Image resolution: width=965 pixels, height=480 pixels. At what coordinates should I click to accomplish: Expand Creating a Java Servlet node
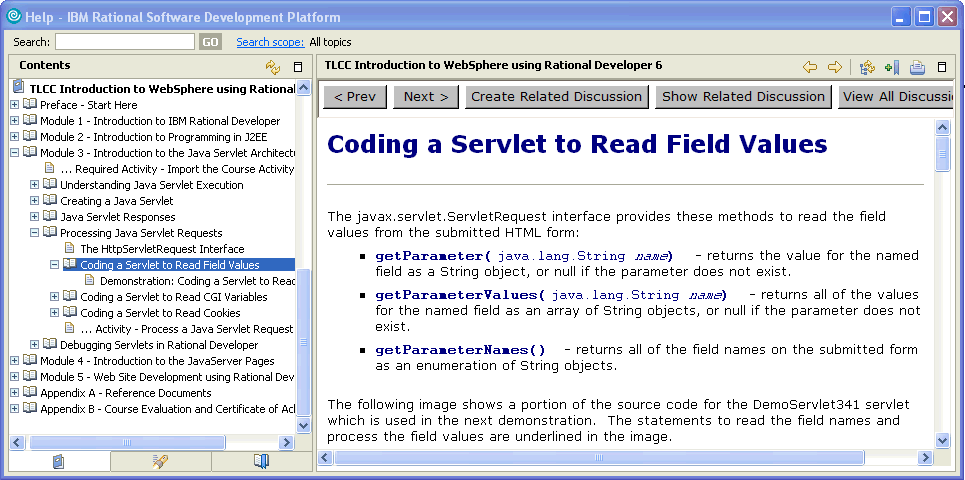pyautogui.click(x=34, y=201)
